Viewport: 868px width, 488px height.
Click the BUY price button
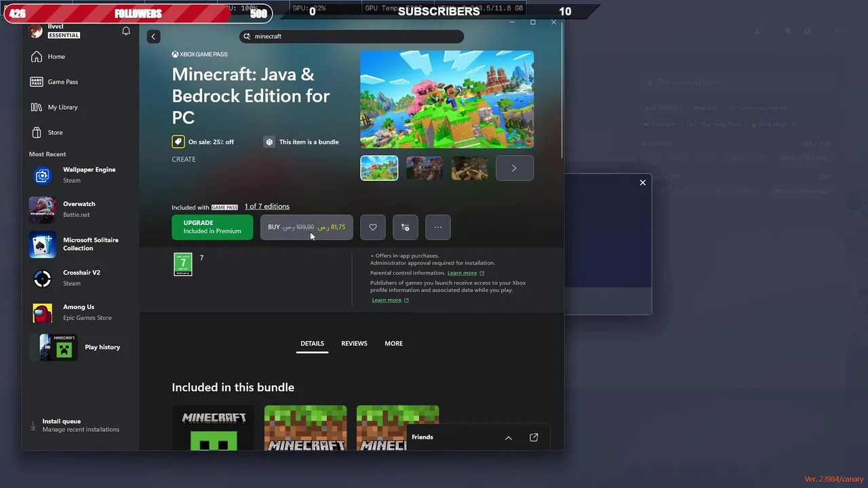click(x=307, y=227)
